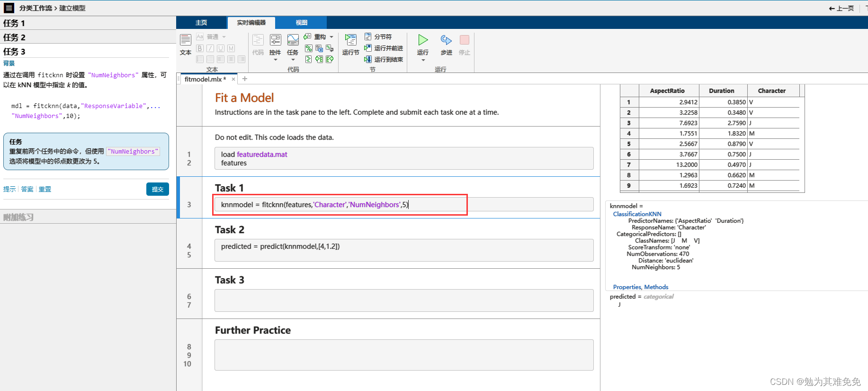The image size is (868, 391).
Task: Click the 答案 solution link
Action: tap(27, 189)
